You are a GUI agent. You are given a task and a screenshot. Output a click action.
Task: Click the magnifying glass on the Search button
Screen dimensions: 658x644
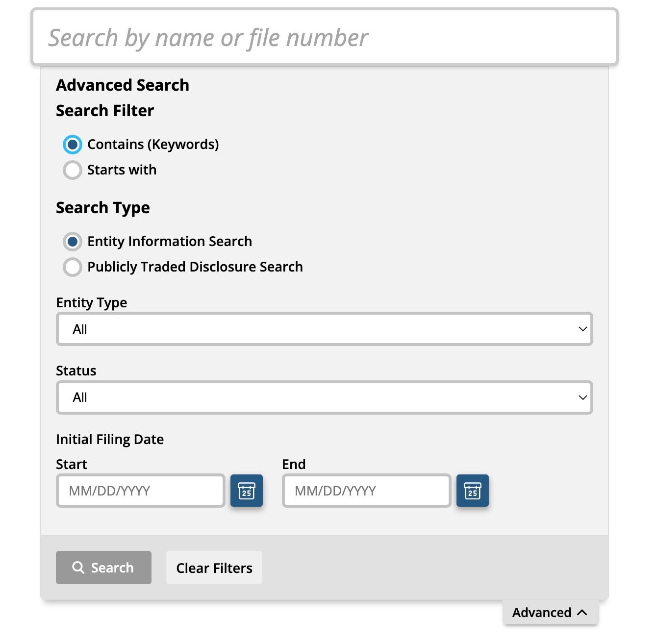(78, 568)
